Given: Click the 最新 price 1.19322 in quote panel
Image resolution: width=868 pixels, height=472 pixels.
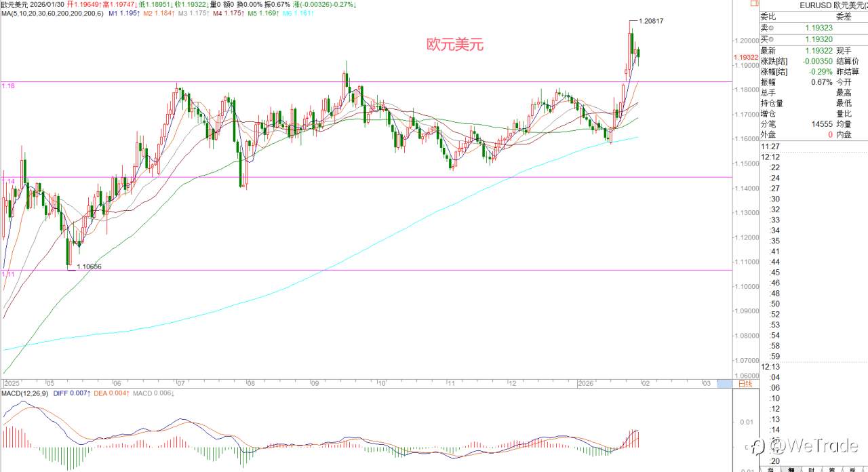Looking at the screenshot, I should [818, 51].
